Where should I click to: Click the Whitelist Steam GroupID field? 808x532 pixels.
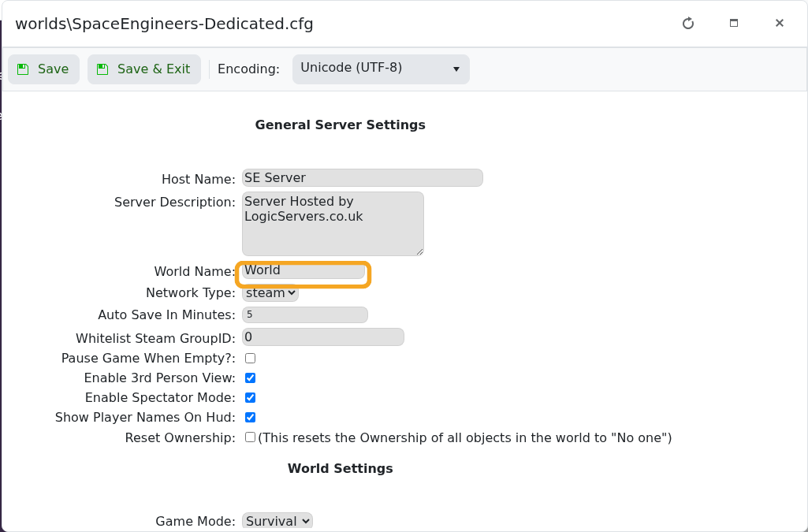pyautogui.click(x=323, y=337)
